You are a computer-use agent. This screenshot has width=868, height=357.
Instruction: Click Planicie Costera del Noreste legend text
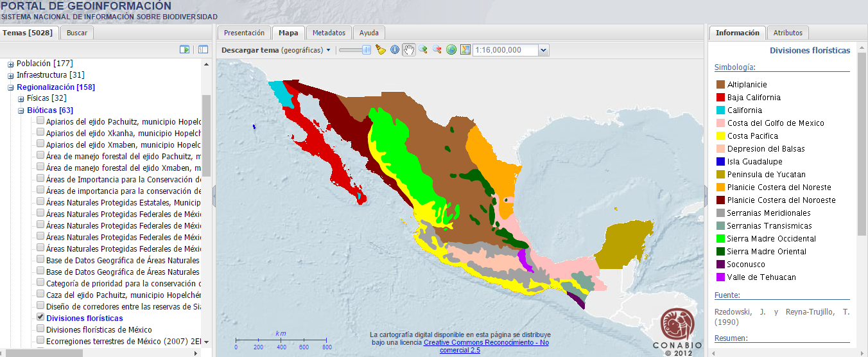pos(779,187)
